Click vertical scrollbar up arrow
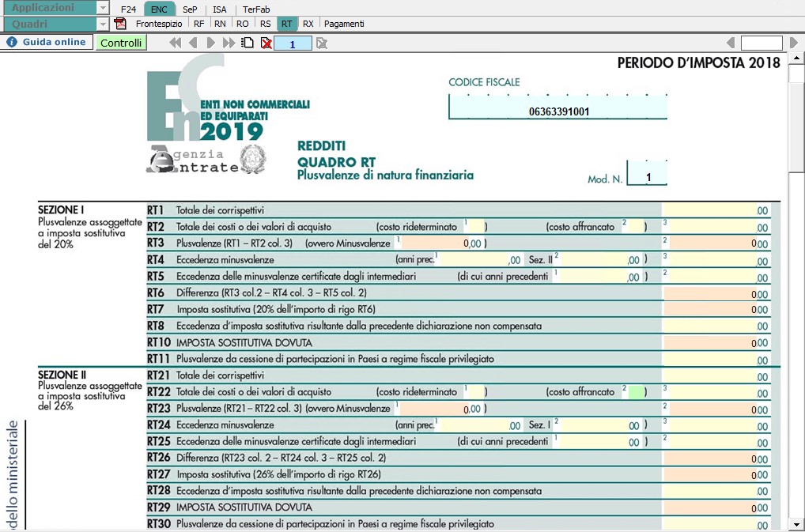Viewport: 805px width, 532px height. (x=796, y=58)
